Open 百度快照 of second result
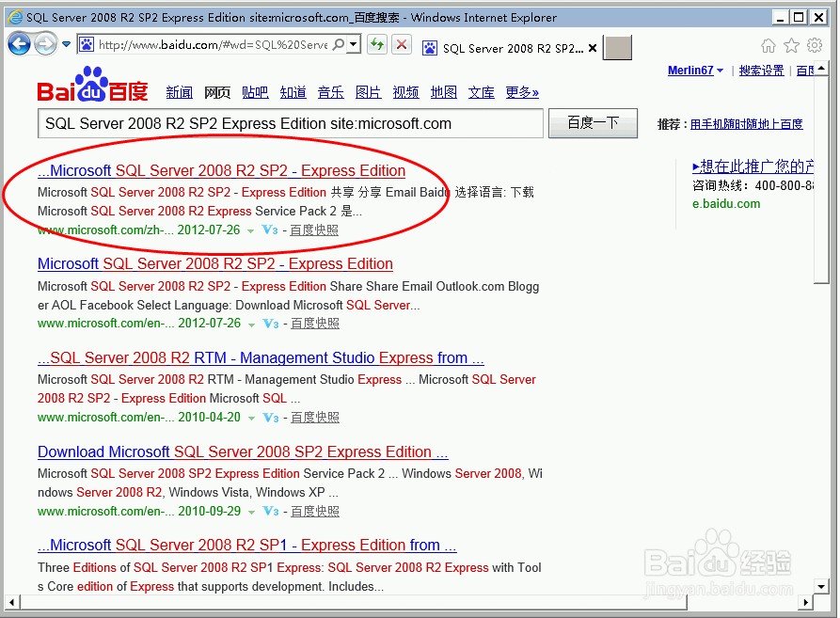The image size is (840, 618). (315, 324)
